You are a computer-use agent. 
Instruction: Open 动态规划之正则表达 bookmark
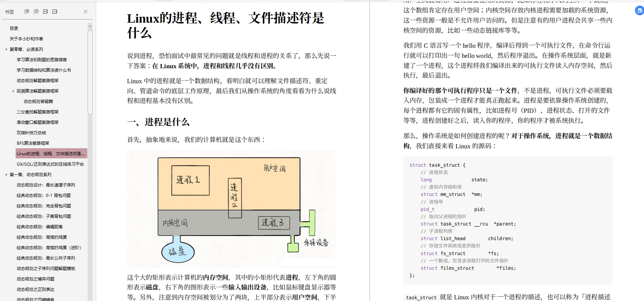pyautogui.click(x=35, y=289)
